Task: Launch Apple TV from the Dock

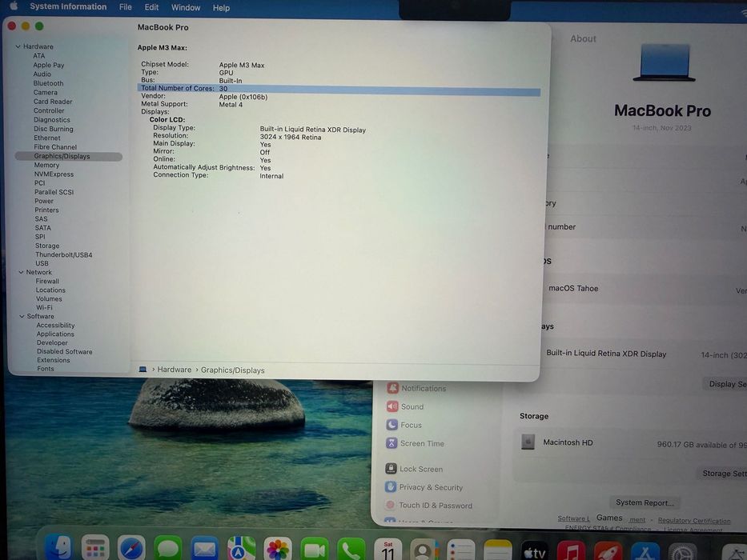Action: 534,552
